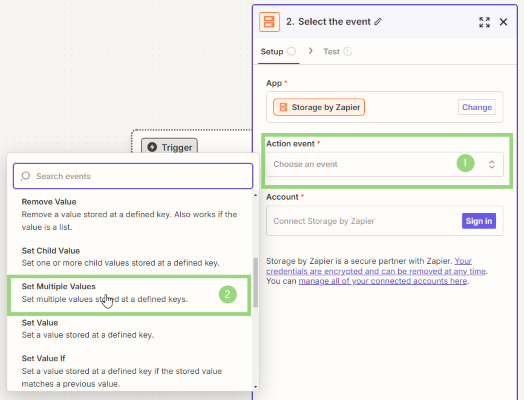Open the manage connected accounts link
Screen dimensions: 524x400
[x=383, y=281]
